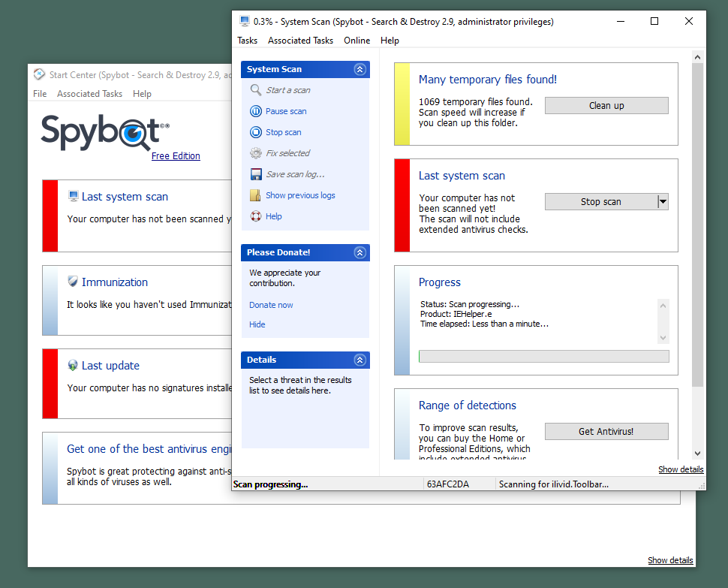Click the Spybot logo in Start Center

105,132
